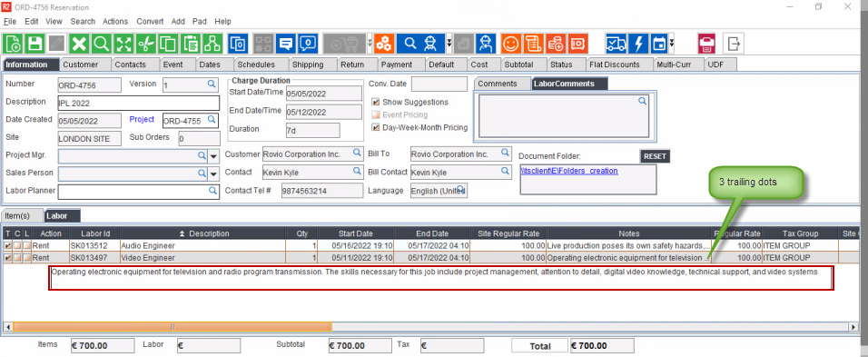Switch to the Shipping tab
This screenshot has height=357, width=868.
pos(308,64)
